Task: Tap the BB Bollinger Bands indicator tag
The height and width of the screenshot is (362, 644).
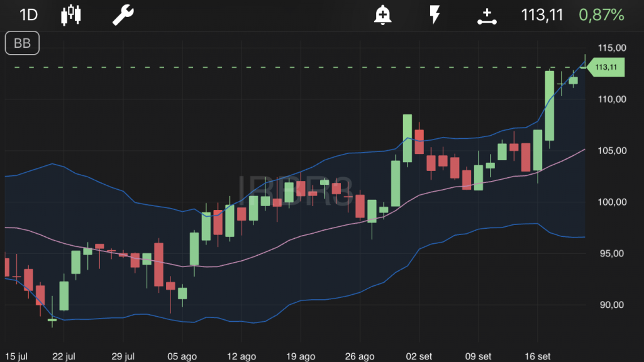Action: pos(22,43)
